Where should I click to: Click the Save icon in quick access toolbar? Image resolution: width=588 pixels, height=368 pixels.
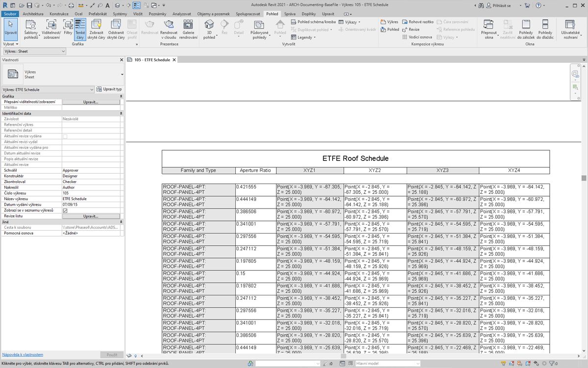pyautogui.click(x=30, y=5)
